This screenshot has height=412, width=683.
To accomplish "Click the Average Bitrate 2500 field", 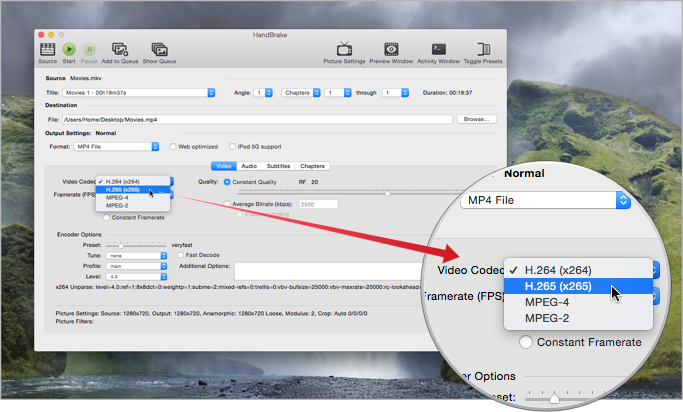I will pos(318,204).
